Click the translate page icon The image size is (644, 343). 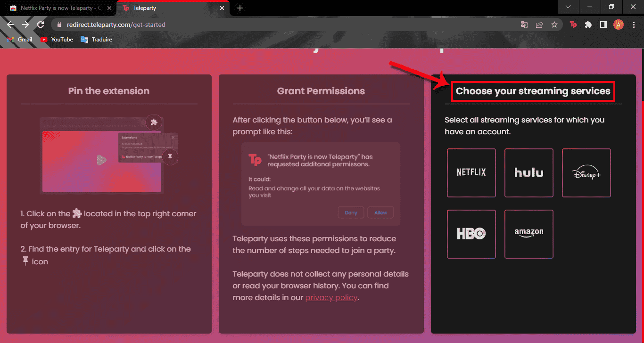click(524, 24)
